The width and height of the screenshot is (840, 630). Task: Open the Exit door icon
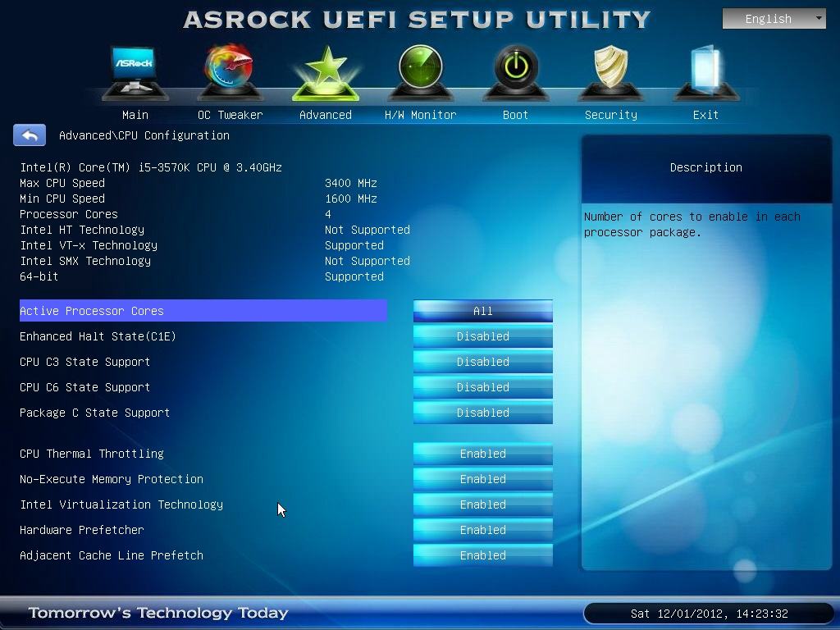(705, 72)
